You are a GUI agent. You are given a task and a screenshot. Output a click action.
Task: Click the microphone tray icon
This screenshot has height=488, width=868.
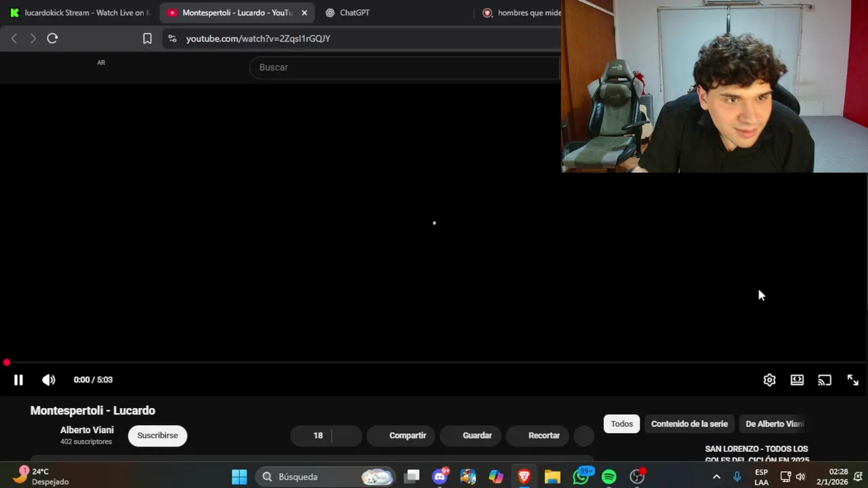tap(737, 477)
